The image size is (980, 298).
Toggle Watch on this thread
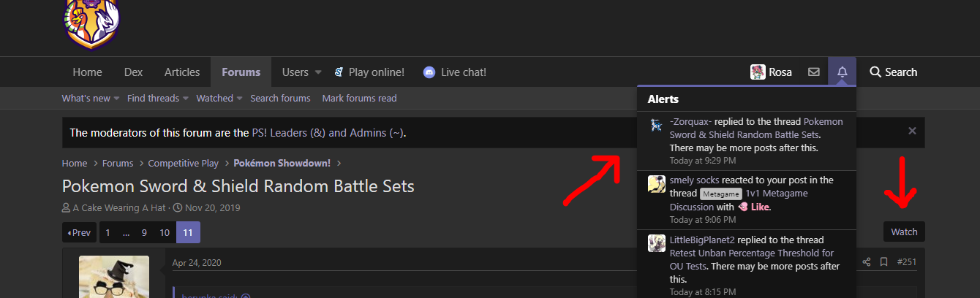(x=904, y=232)
